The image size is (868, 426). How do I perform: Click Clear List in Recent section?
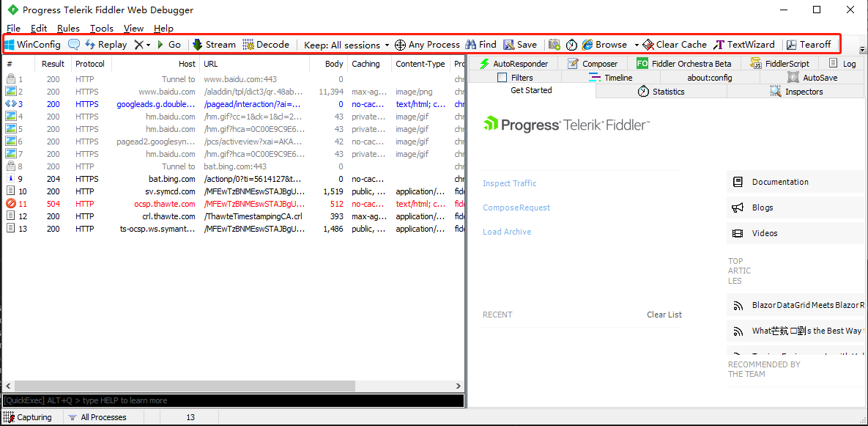click(x=664, y=315)
